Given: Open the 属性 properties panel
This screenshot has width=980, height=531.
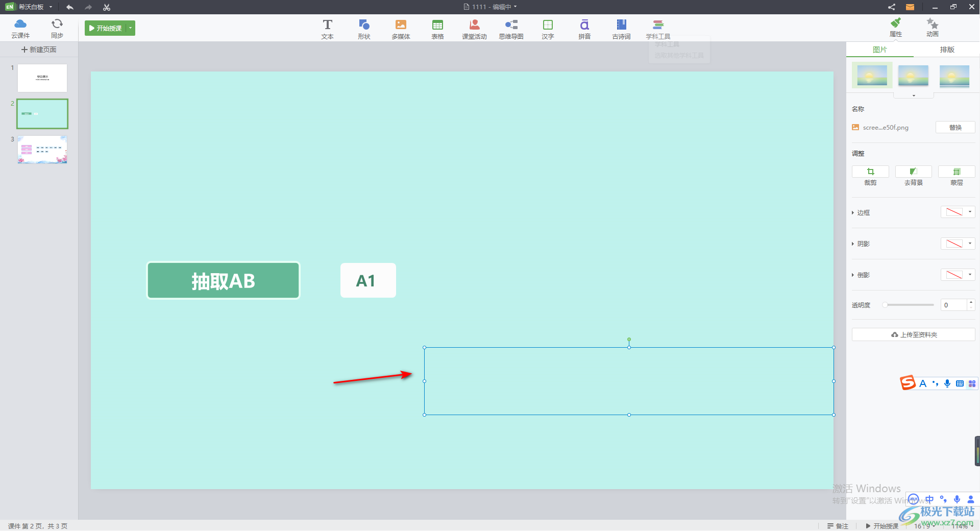Looking at the screenshot, I should 896,28.
